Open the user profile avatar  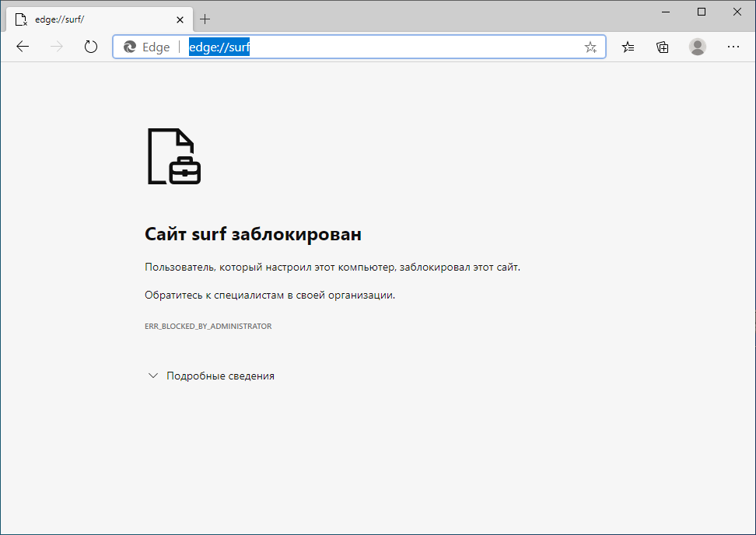(697, 47)
